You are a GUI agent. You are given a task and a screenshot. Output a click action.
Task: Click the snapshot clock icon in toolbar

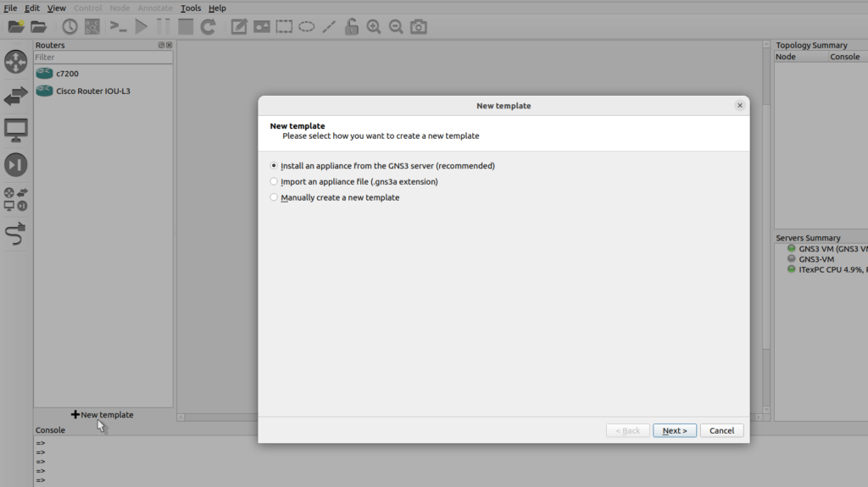70,27
